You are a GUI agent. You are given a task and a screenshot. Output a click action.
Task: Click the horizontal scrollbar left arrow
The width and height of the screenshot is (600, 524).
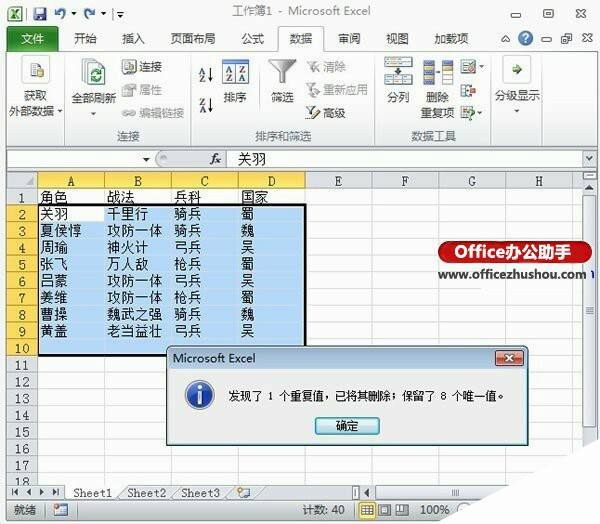pos(367,493)
